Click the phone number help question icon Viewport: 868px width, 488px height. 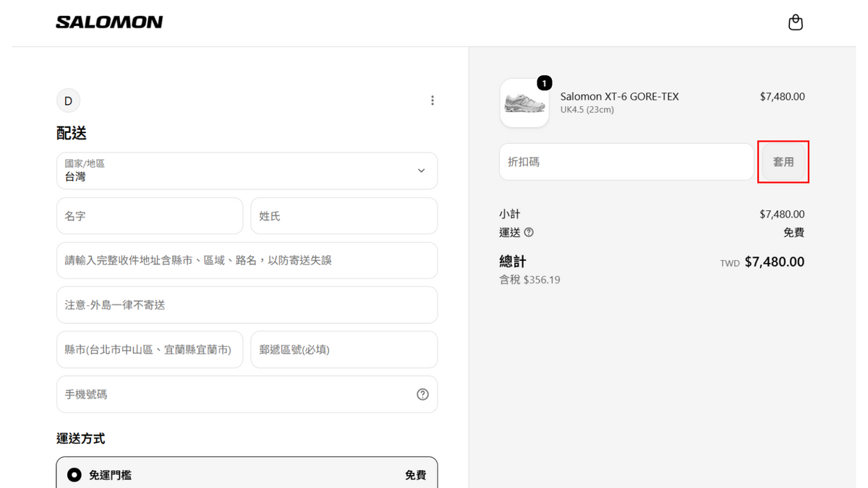pyautogui.click(x=423, y=394)
